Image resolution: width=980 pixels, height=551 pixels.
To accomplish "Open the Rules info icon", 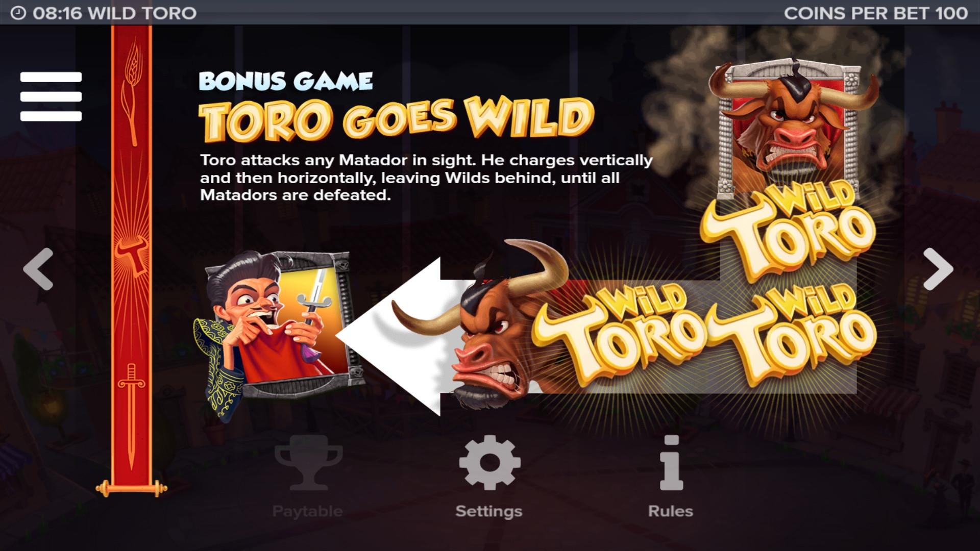I will tap(671, 462).
